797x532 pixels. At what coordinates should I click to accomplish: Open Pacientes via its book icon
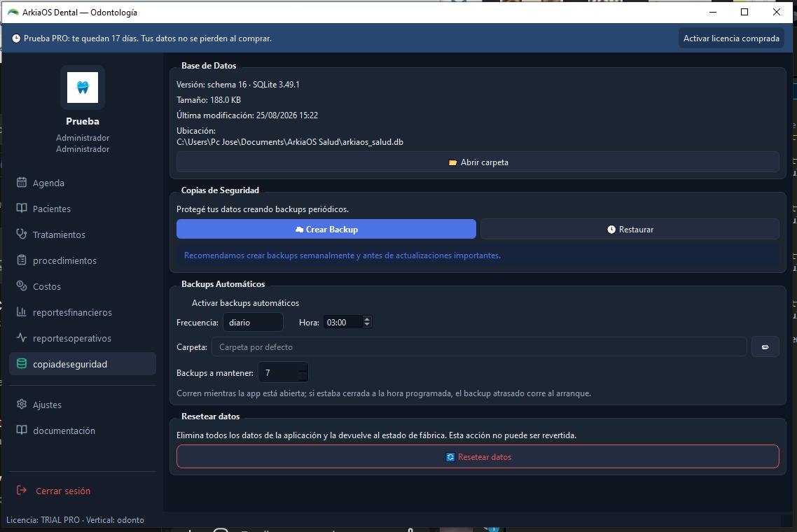tap(21, 209)
